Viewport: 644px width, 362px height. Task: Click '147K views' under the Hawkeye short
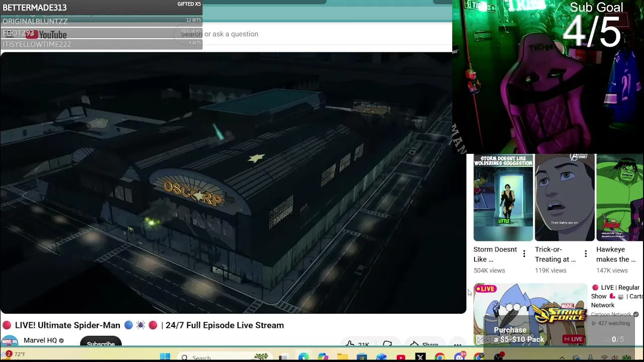click(x=612, y=270)
